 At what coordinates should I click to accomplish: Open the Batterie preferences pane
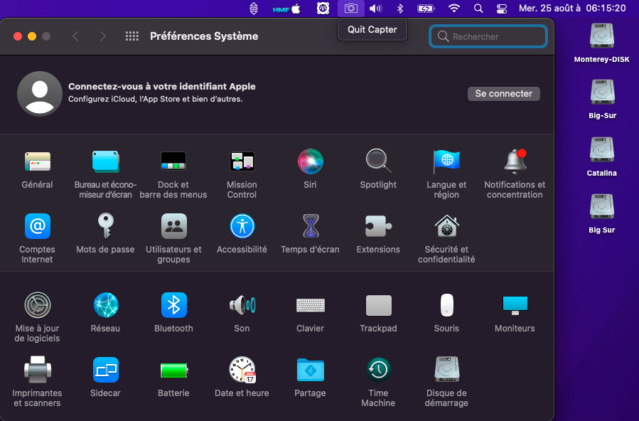pyautogui.click(x=174, y=370)
